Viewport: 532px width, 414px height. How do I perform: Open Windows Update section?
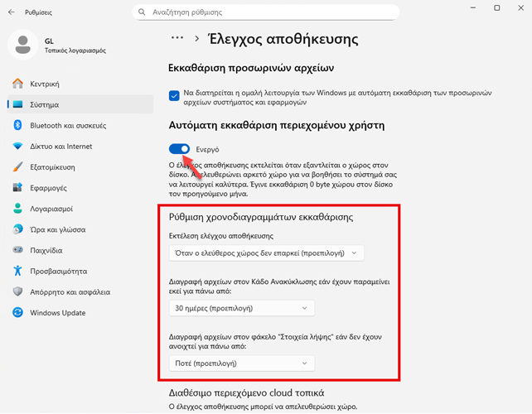click(x=80, y=313)
